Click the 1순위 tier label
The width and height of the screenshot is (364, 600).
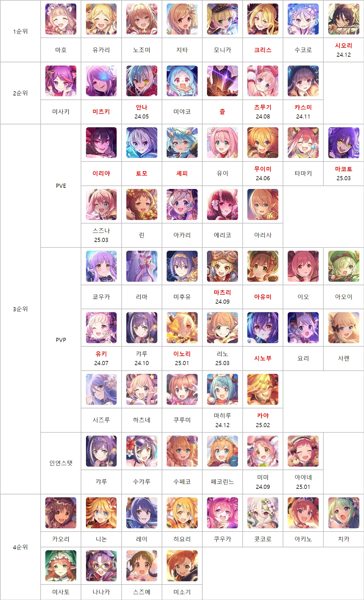pyautogui.click(x=20, y=31)
